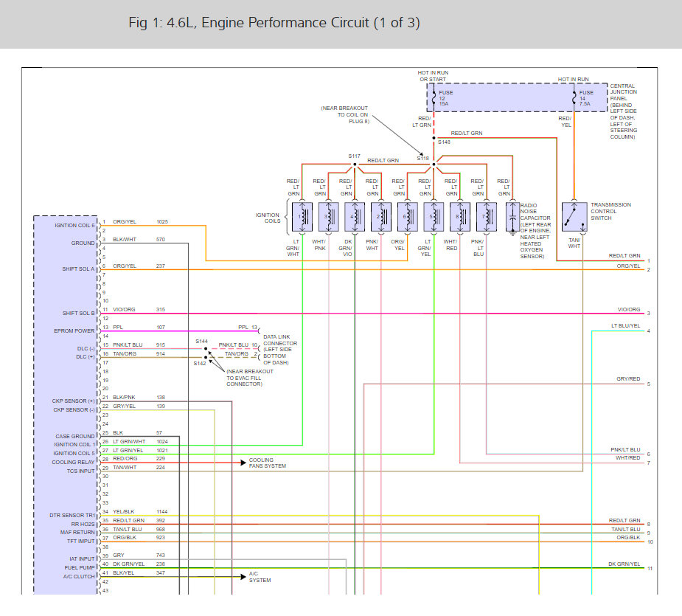Click ignition coil 6 symbol
This screenshot has height=616, width=682.
pos(408,217)
